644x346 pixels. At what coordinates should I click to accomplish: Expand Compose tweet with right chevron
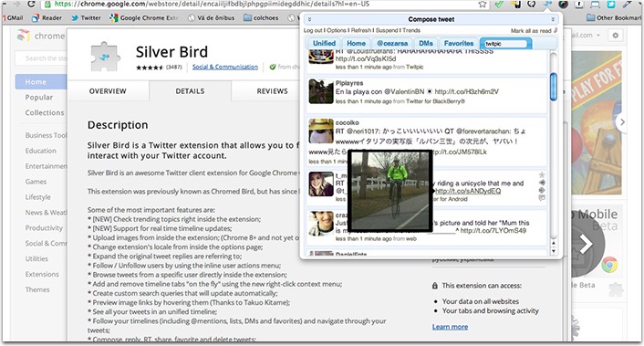(x=553, y=19)
